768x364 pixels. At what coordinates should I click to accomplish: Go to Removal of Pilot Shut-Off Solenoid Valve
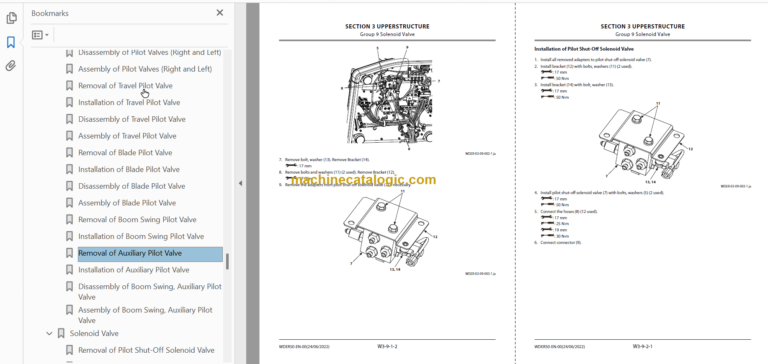point(146,350)
